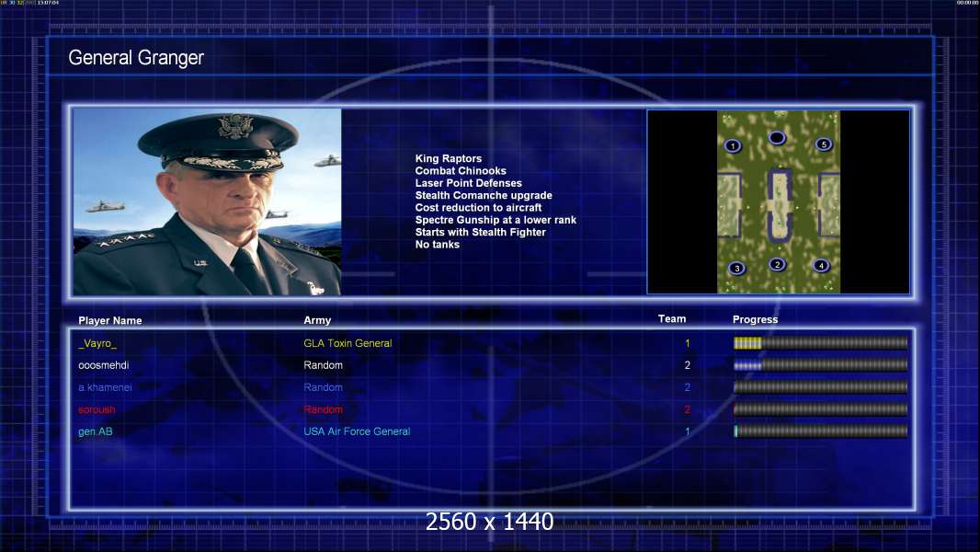The width and height of the screenshot is (980, 552).
Task: Click the 'Progress' column header
Action: 755,319
